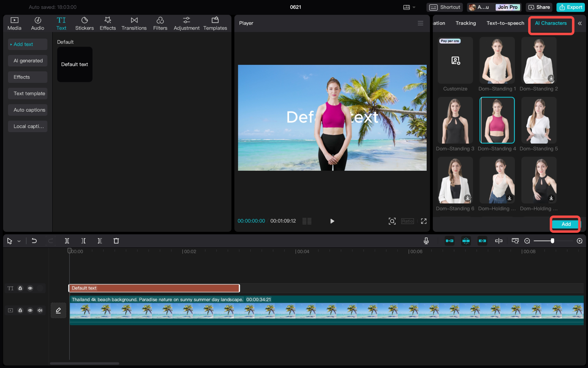The image size is (588, 368).
Task: Switch to the Text-to-speech tab
Action: [x=505, y=23]
